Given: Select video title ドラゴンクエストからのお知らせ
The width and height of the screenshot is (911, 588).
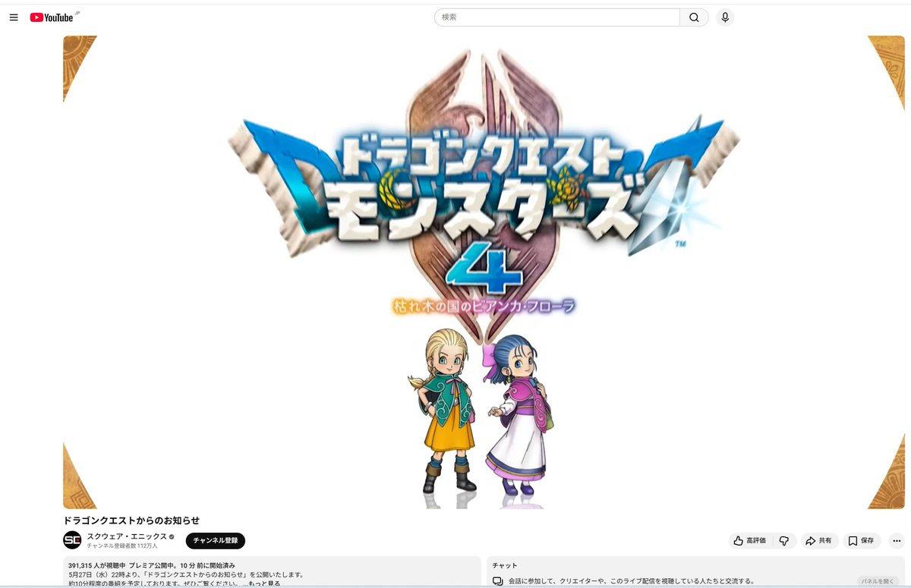Looking at the screenshot, I should tap(131, 520).
